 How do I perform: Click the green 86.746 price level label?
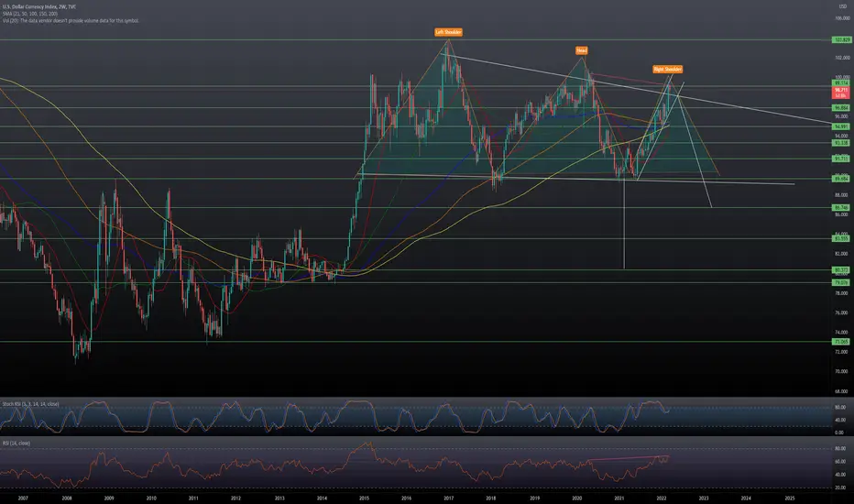(x=841, y=208)
